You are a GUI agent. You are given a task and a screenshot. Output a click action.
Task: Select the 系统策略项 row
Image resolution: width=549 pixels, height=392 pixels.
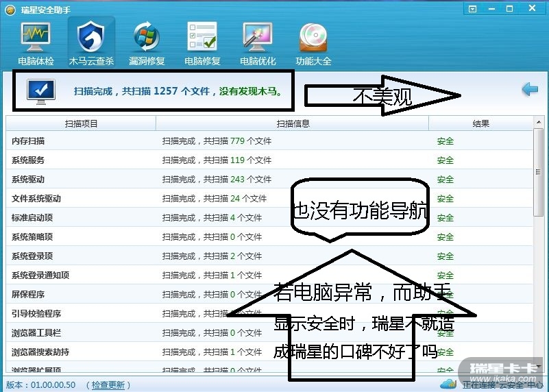[x=269, y=237]
